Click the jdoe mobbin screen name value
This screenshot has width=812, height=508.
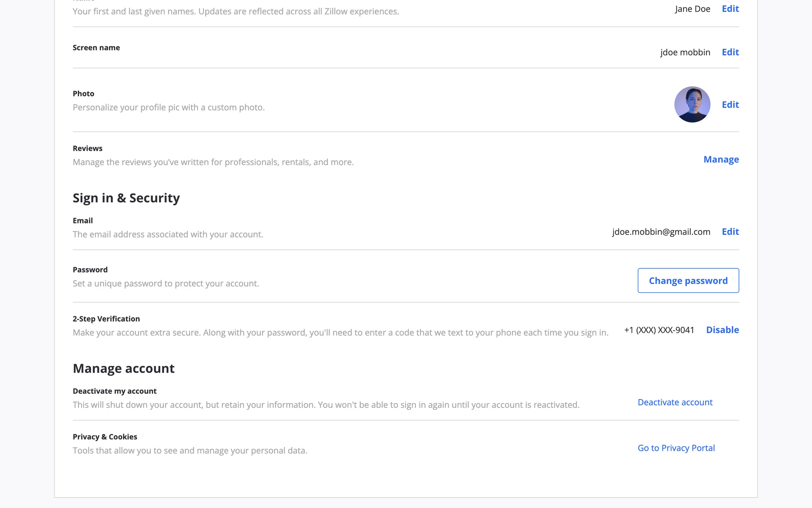point(685,52)
